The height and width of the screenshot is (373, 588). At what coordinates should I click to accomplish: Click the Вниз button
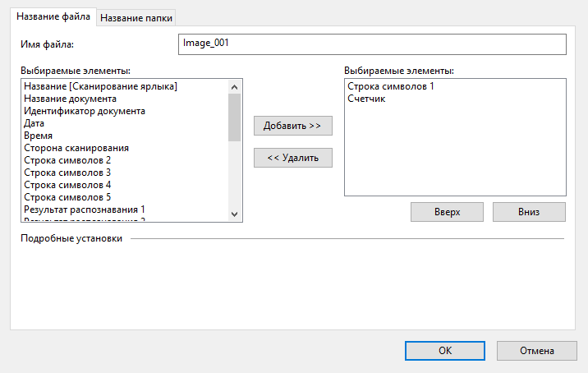[x=529, y=211]
